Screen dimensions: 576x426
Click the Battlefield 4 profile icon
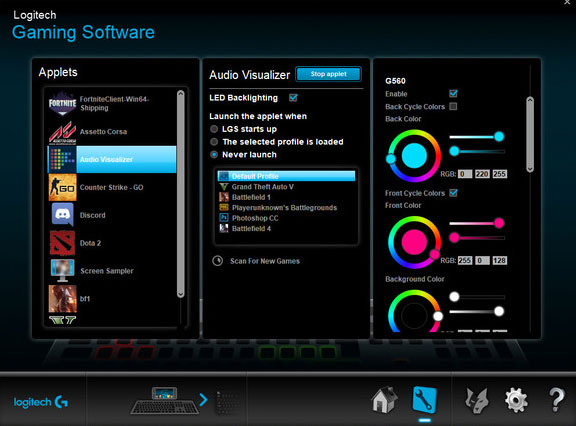tap(223, 228)
